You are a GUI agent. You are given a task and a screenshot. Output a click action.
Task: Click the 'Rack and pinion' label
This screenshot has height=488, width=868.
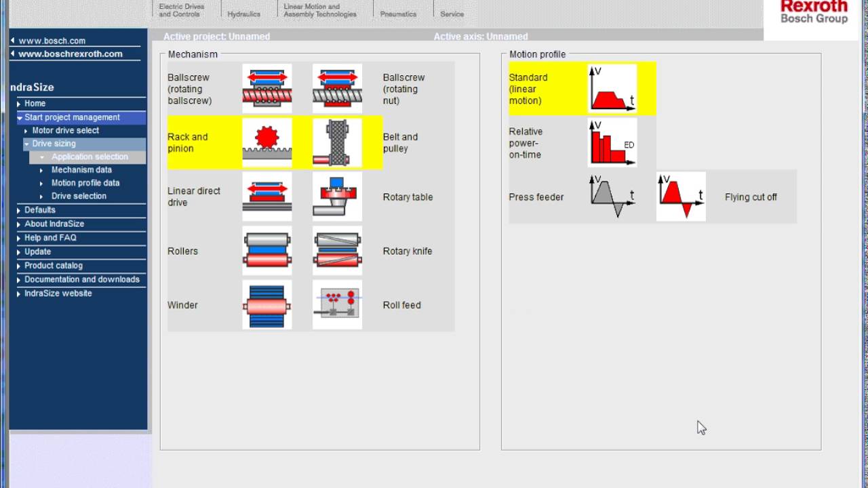(188, 142)
